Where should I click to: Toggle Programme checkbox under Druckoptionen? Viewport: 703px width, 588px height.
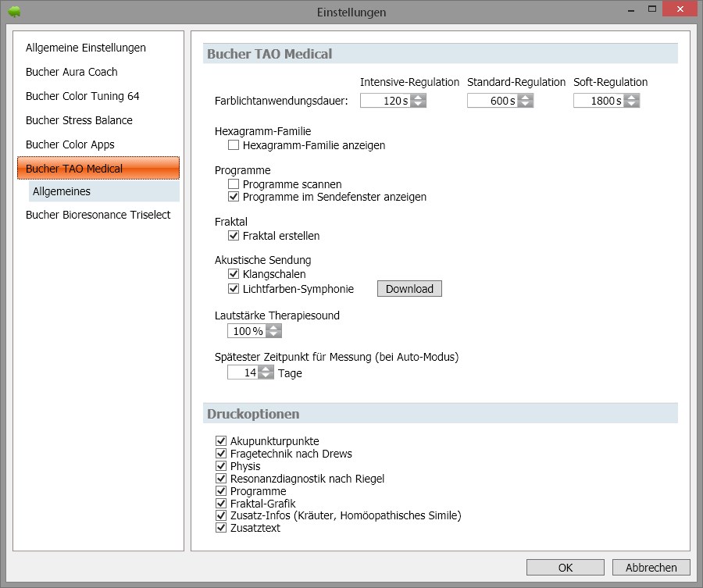pos(220,490)
